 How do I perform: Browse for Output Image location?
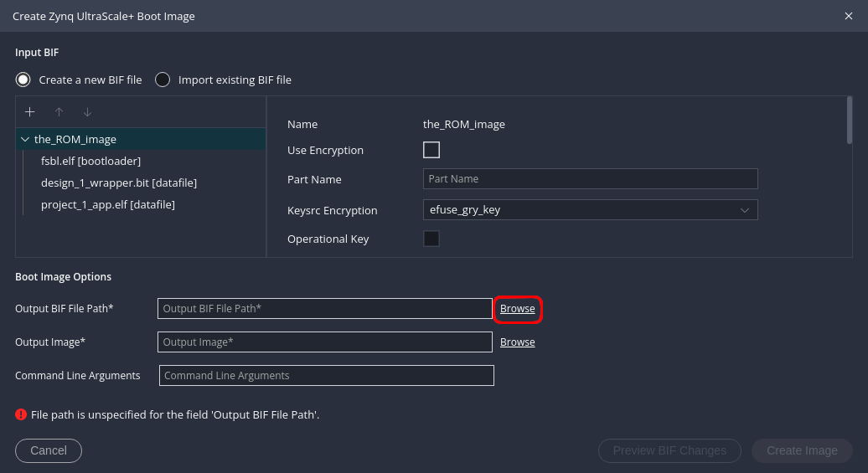point(517,342)
